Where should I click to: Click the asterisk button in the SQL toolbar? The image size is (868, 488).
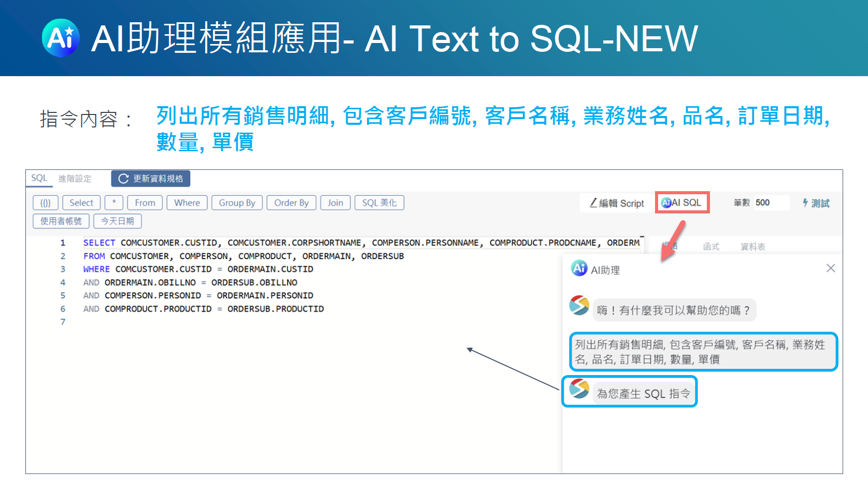point(113,203)
